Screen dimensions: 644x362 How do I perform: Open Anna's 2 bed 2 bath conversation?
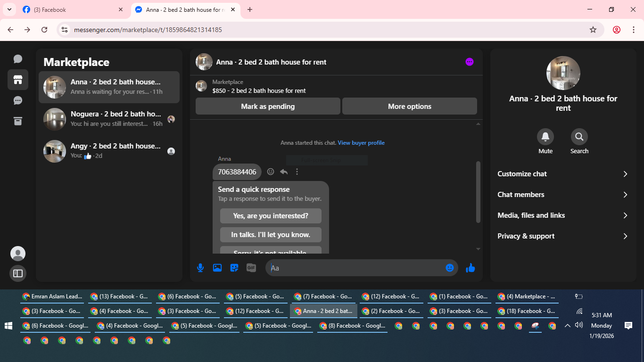[109, 87]
